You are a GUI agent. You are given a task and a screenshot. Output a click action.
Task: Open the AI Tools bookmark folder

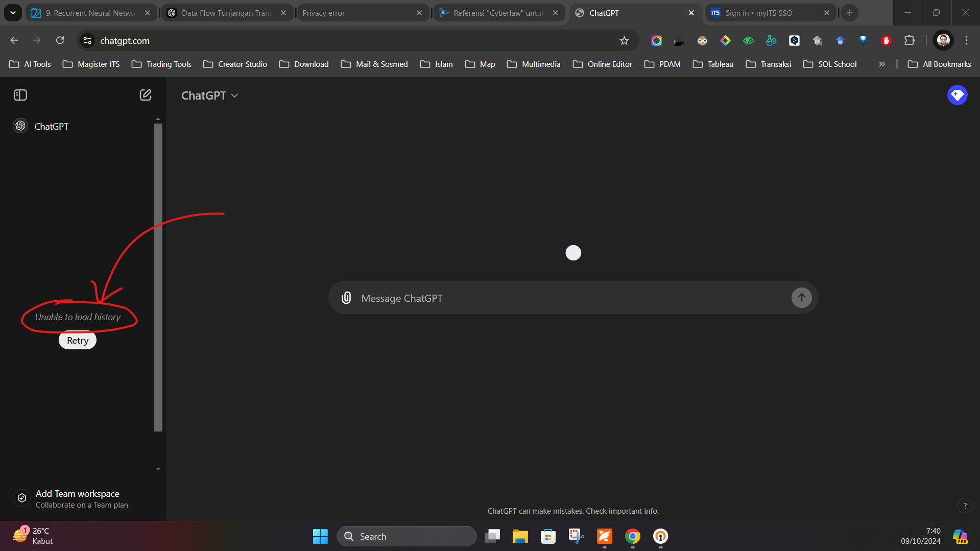pyautogui.click(x=30, y=64)
